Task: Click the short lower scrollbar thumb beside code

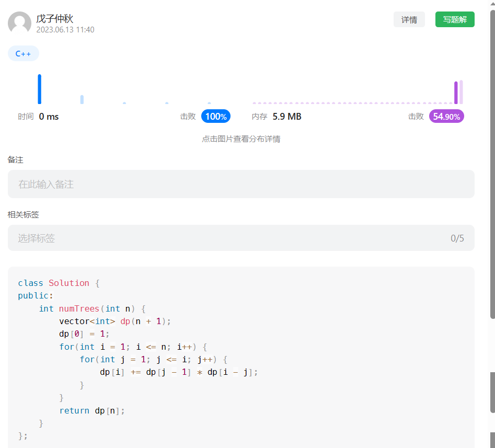Action: pos(492,392)
